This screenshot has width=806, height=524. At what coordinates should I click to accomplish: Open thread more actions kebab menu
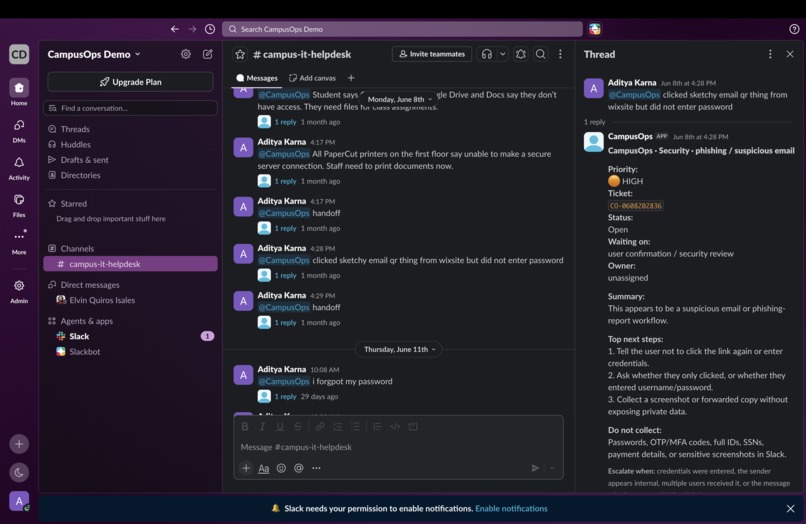pyautogui.click(x=770, y=54)
